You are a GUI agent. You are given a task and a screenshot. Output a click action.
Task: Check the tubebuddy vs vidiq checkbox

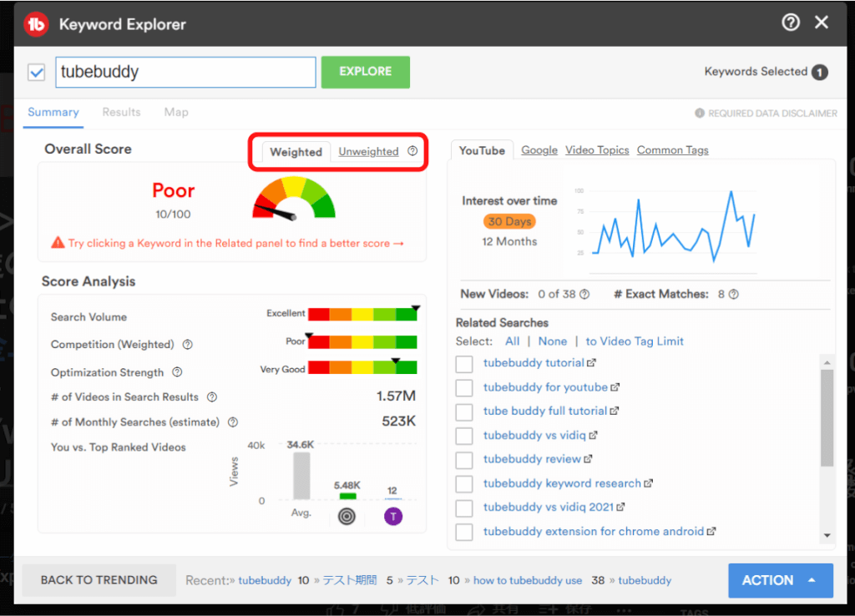tap(465, 436)
